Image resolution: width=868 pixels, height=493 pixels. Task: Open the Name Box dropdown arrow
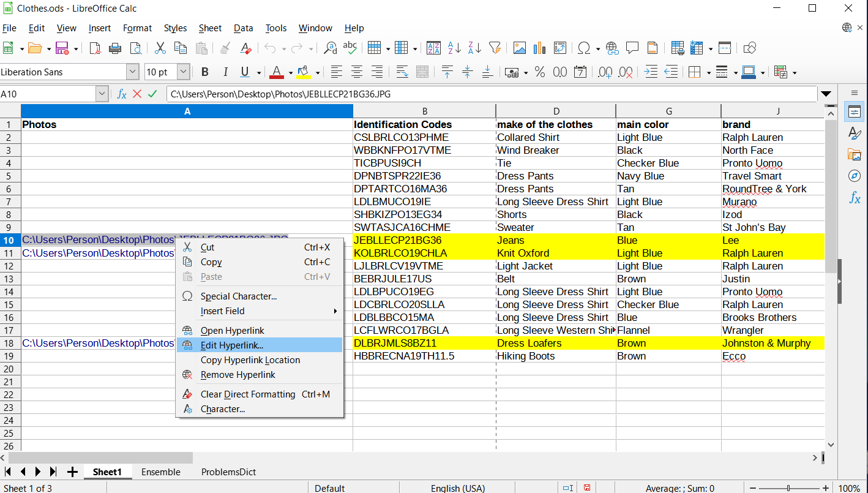[102, 94]
